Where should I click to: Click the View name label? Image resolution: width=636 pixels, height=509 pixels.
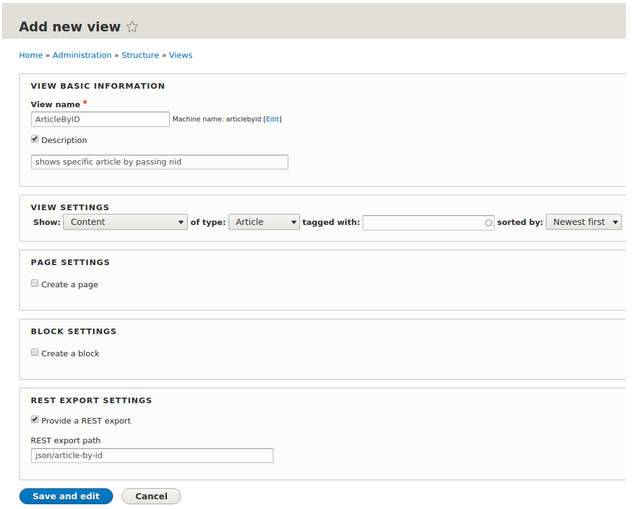click(x=56, y=104)
